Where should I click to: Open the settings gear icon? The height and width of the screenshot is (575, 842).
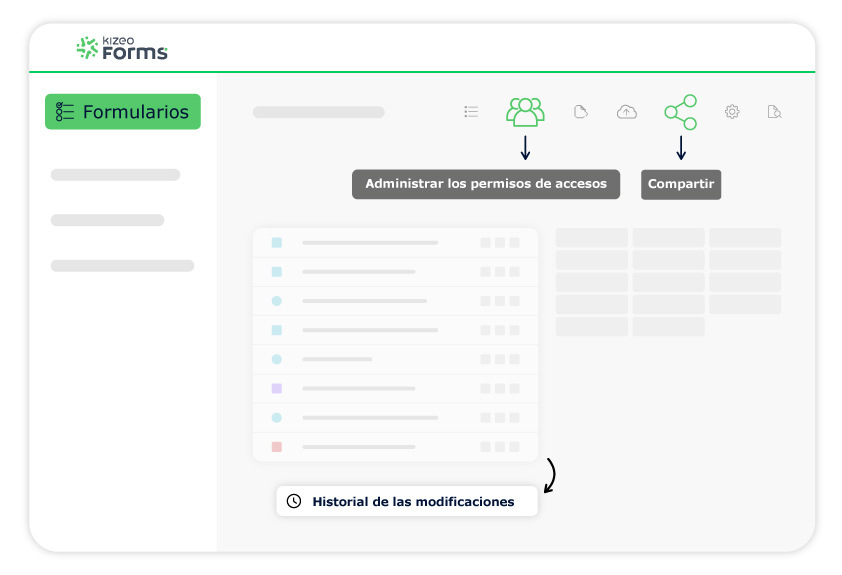[732, 112]
